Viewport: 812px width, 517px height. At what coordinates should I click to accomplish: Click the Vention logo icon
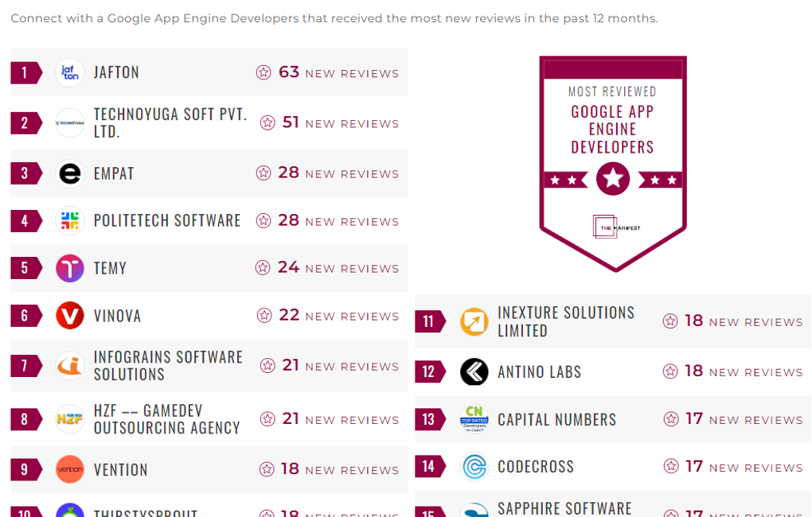tap(70, 469)
